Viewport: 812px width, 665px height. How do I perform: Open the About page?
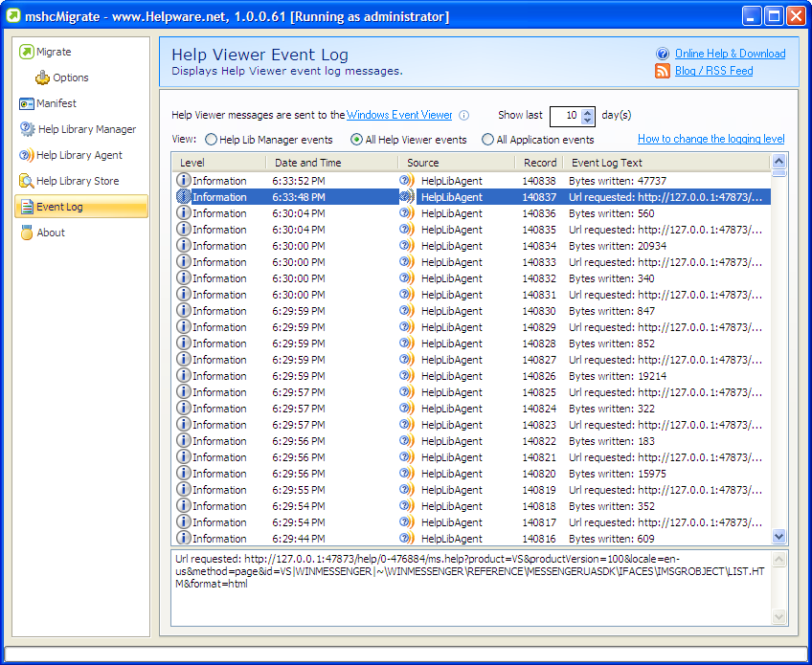point(49,232)
